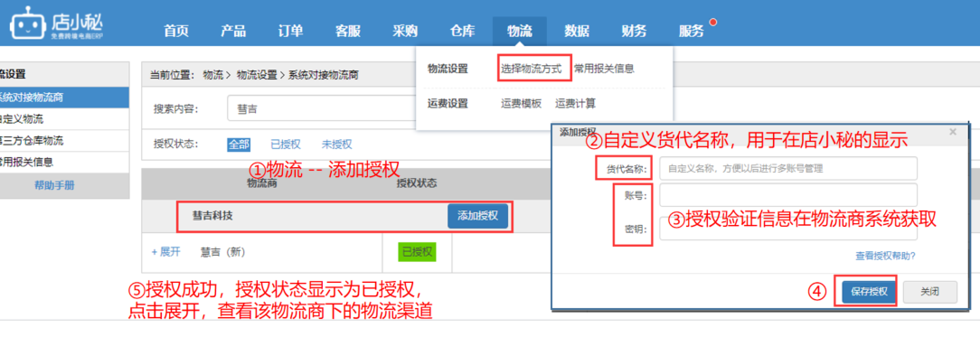This screenshot has height=337, width=980.
Task: Click the 保存授权 button
Action: 870,292
